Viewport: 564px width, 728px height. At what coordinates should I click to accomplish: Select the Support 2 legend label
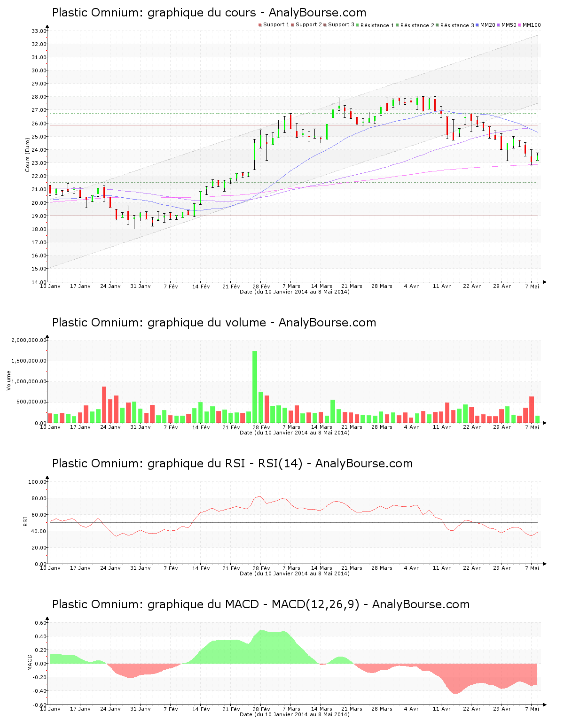coord(309,25)
